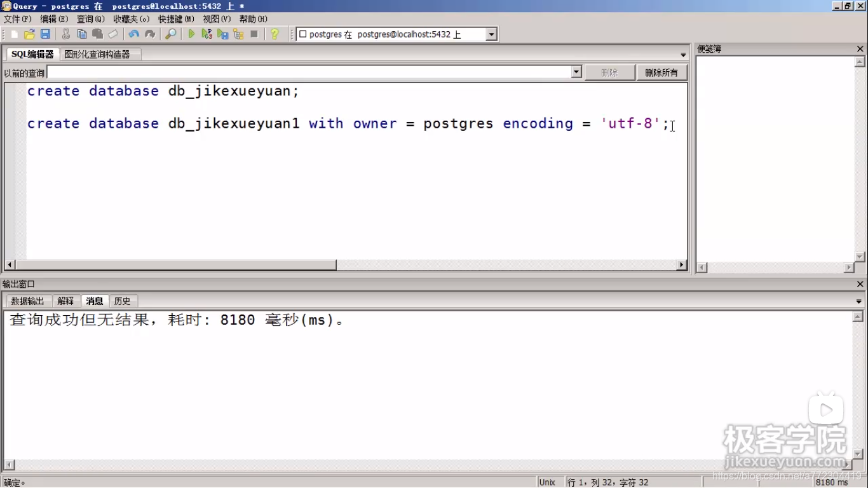The image size is (868, 488).
Task: Click the 以前的查询 label
Action: pyautogui.click(x=24, y=73)
